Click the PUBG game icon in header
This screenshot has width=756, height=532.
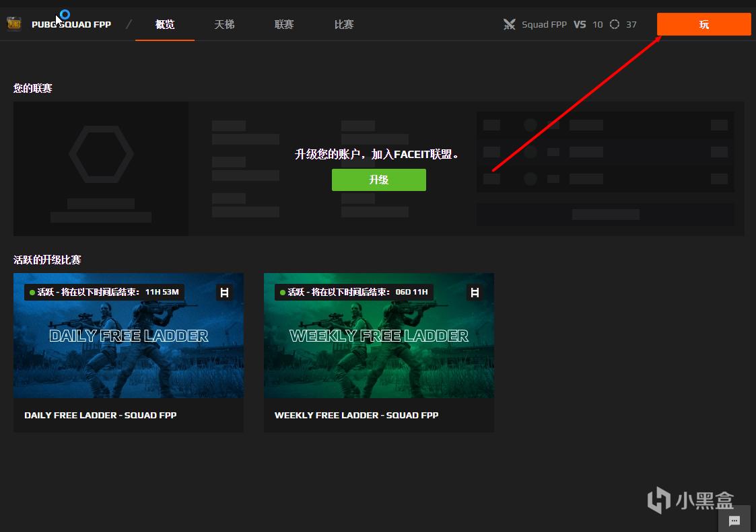(14, 24)
